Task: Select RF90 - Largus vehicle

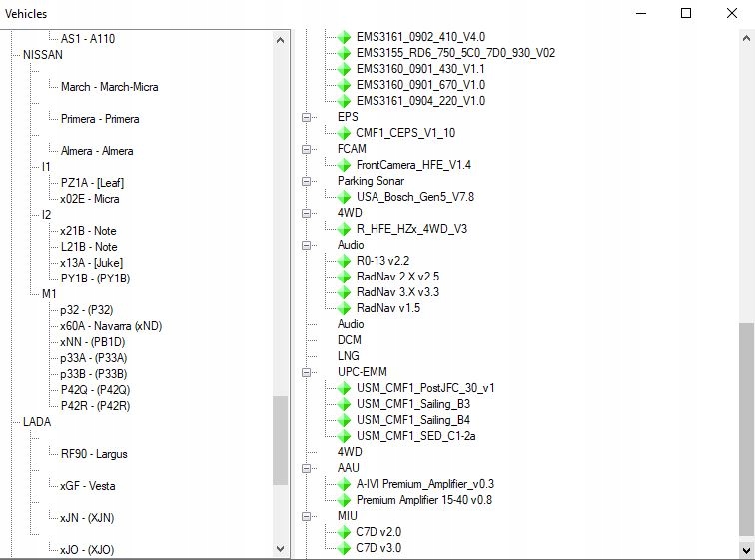Action: [x=94, y=454]
